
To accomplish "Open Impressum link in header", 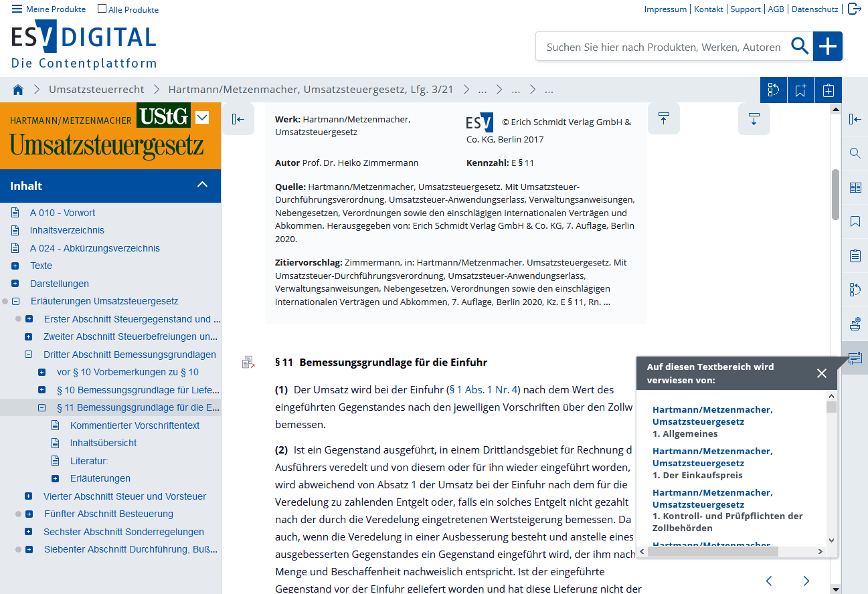I will click(665, 9).
